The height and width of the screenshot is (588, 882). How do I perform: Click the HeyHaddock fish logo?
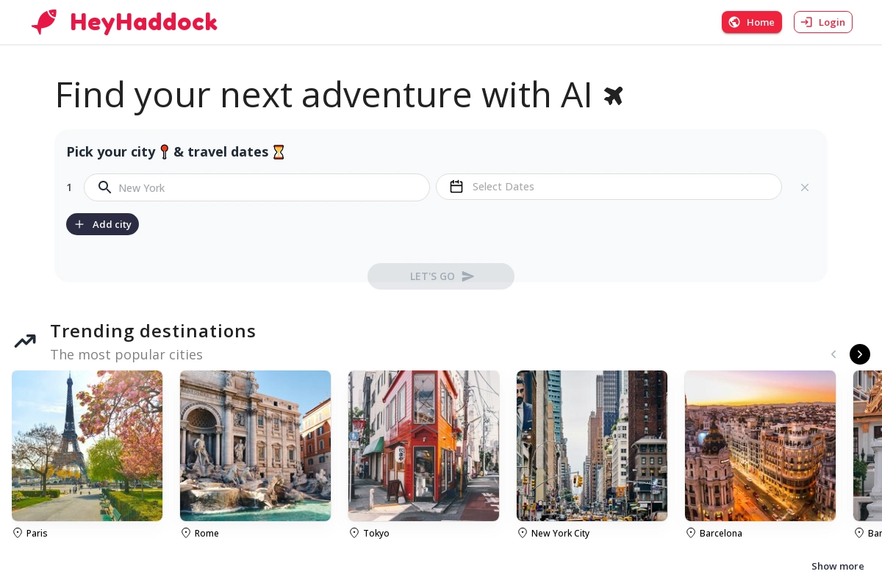[x=44, y=22]
